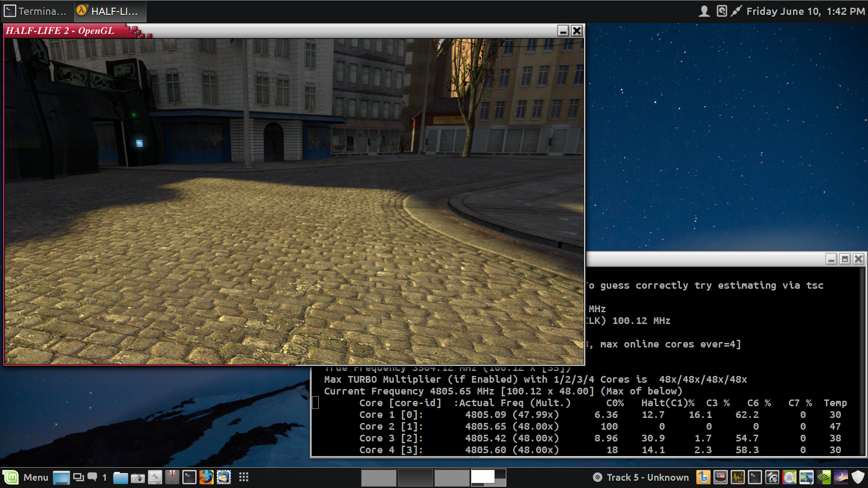The image size is (868, 488).
Task: Open the NVIDIA settings tray icon
Action: 823,477
